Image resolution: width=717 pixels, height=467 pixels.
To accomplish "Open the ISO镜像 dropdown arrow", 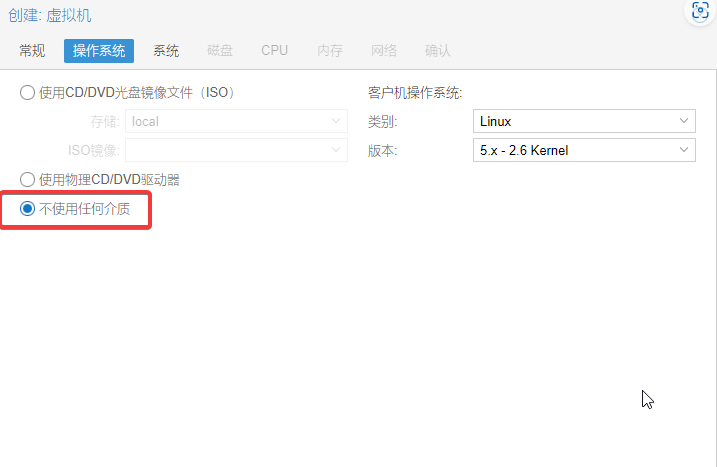I will [337, 150].
